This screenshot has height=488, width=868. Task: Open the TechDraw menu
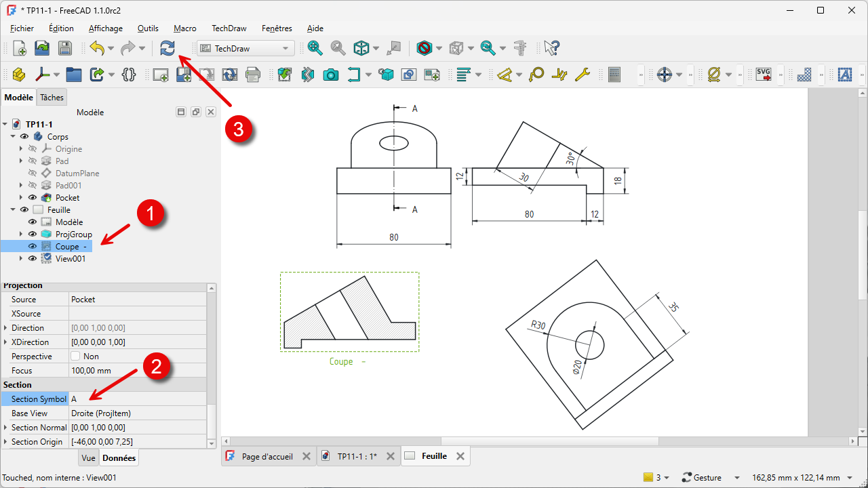coord(229,28)
